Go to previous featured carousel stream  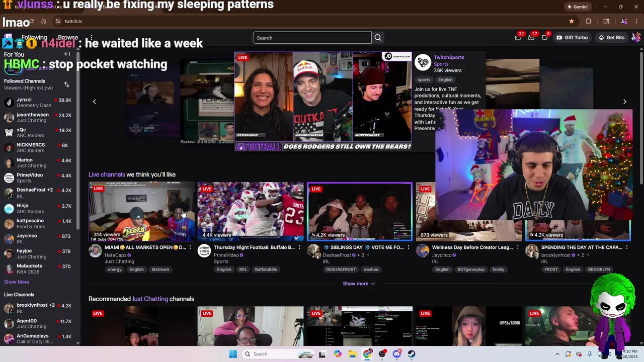coord(94,102)
